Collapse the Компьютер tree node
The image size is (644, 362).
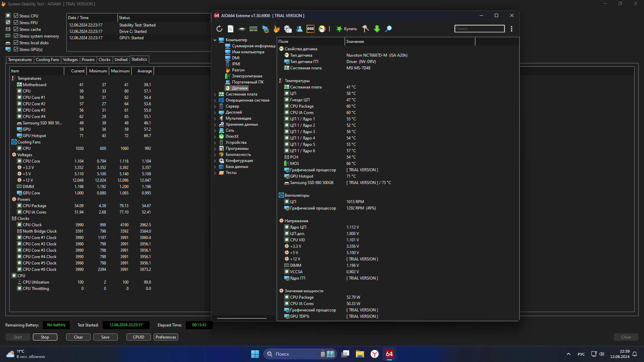(215, 40)
